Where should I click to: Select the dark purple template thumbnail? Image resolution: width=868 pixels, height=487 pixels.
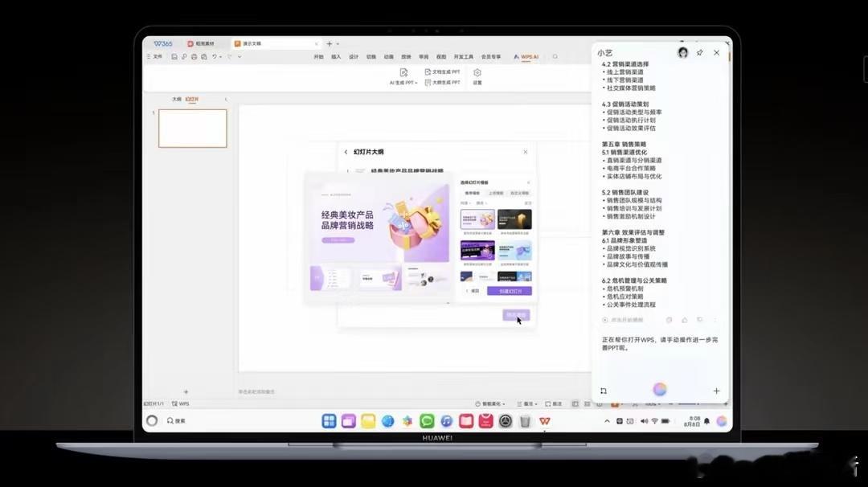coord(477,250)
